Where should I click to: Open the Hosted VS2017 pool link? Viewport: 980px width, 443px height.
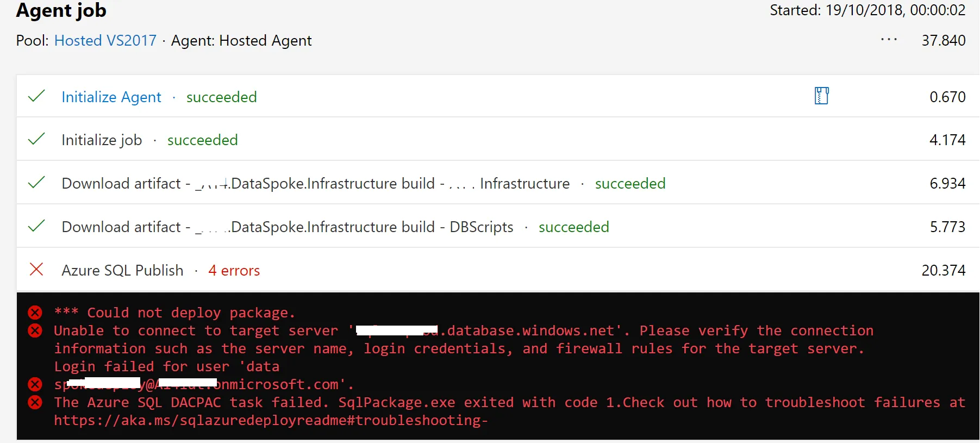[105, 41]
